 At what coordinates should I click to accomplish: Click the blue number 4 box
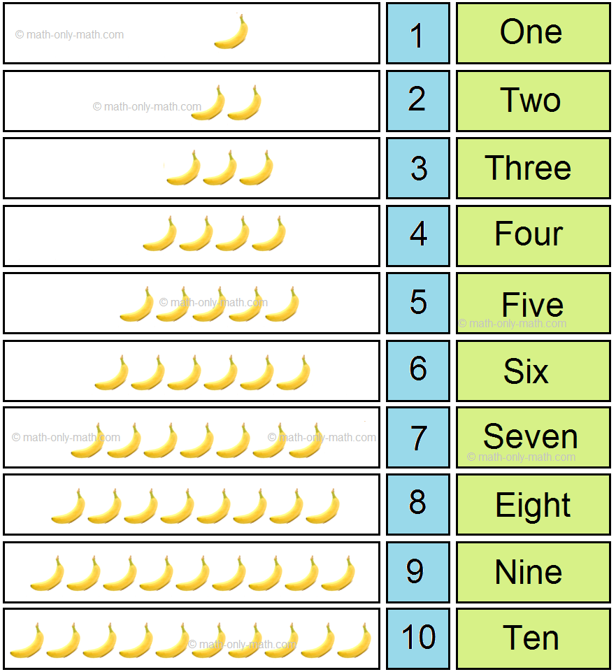(417, 235)
